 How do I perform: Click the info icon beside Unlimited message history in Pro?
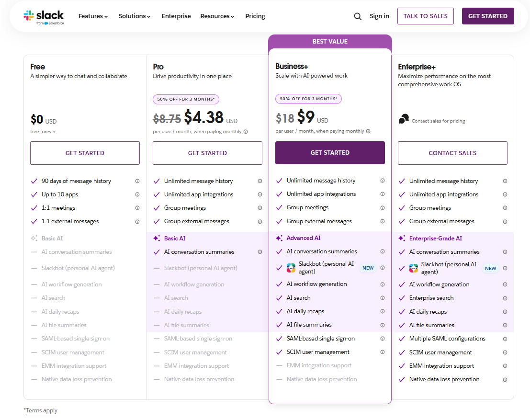pos(260,181)
